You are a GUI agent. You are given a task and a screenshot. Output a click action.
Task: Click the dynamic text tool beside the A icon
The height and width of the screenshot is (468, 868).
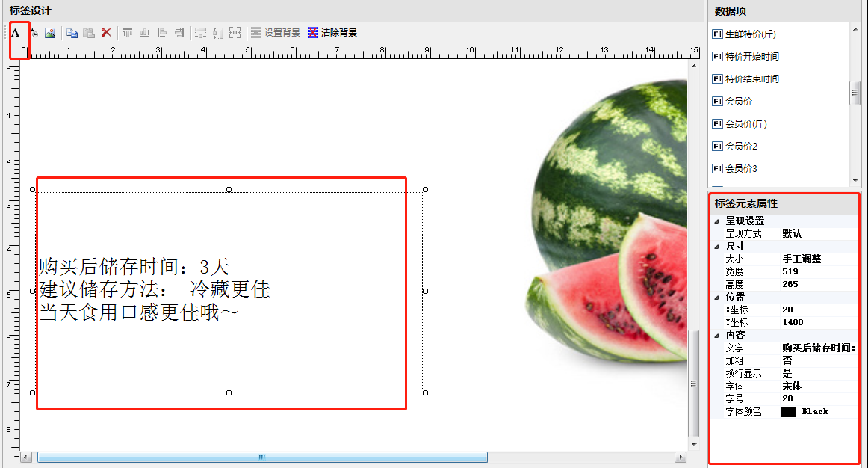click(x=34, y=33)
